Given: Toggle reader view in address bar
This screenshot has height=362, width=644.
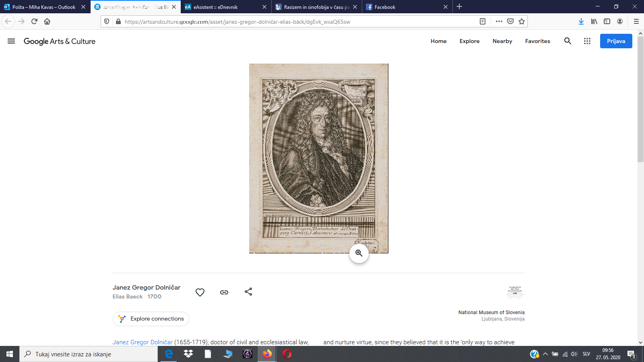Looking at the screenshot, I should click(x=483, y=21).
